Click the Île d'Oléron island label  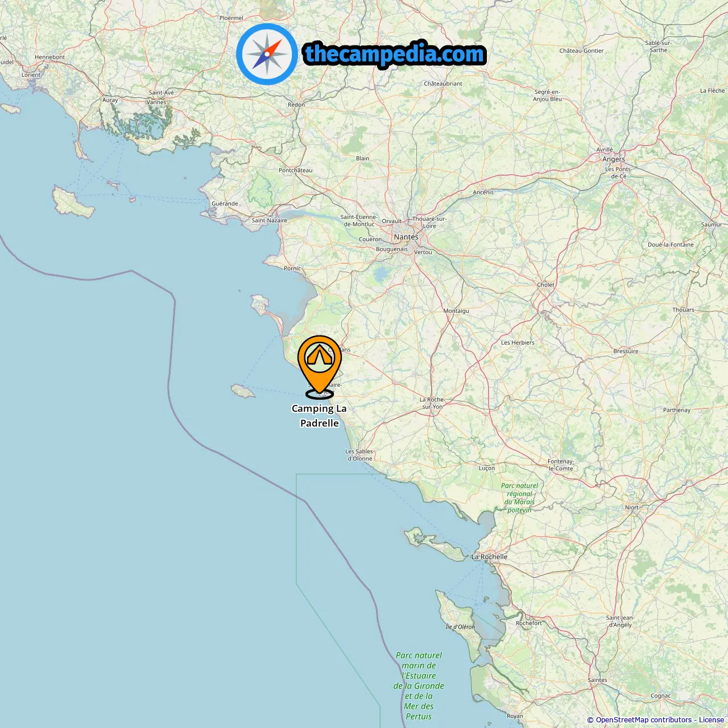(460, 627)
